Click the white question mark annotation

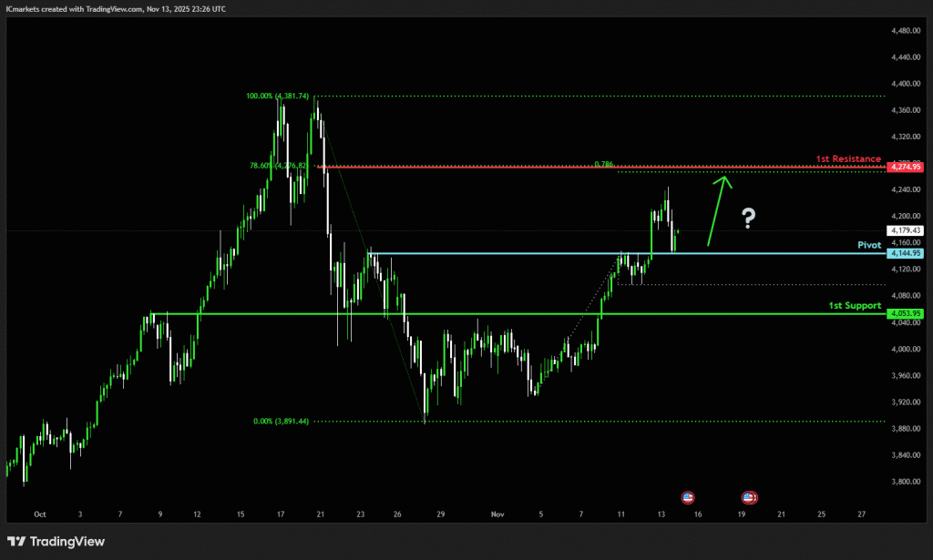coord(749,218)
